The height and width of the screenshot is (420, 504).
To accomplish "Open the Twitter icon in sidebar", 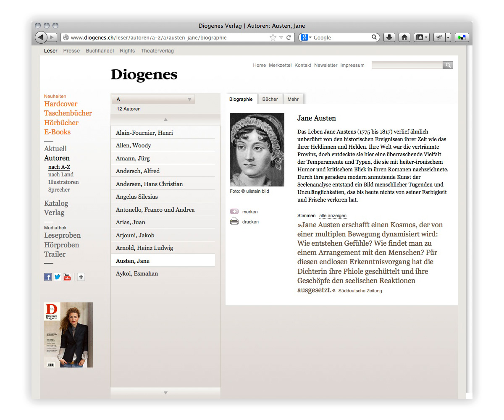I will click(x=58, y=277).
